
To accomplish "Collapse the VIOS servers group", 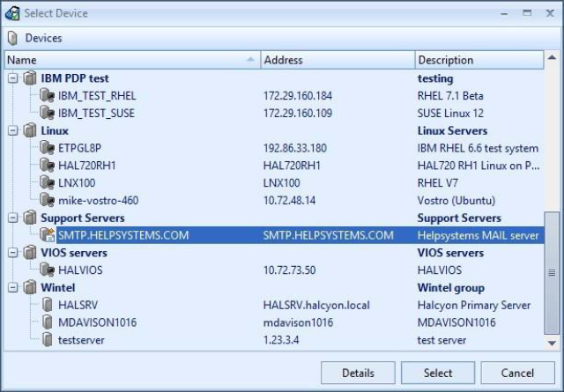I will click(x=13, y=253).
